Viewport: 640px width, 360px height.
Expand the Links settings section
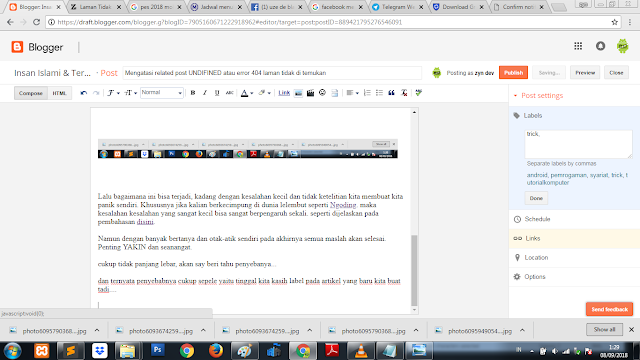[574, 238]
